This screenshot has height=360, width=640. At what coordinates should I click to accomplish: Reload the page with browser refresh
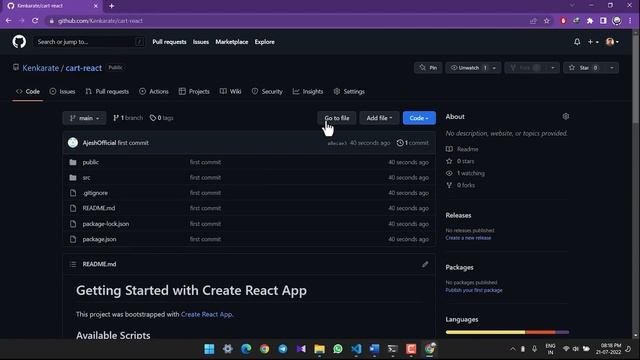point(35,20)
